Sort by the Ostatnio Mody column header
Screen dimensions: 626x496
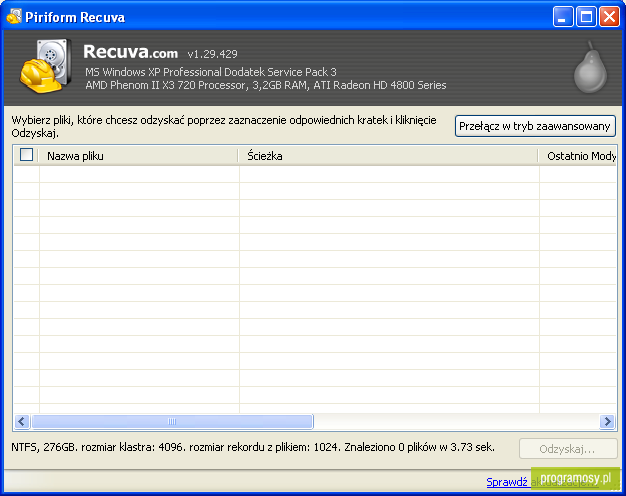tap(578, 156)
